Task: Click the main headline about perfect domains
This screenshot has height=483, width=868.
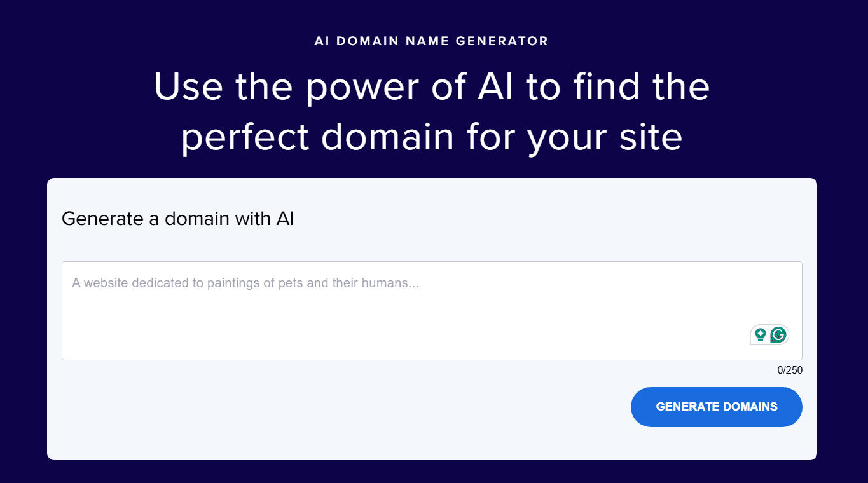Action: pyautogui.click(x=432, y=111)
